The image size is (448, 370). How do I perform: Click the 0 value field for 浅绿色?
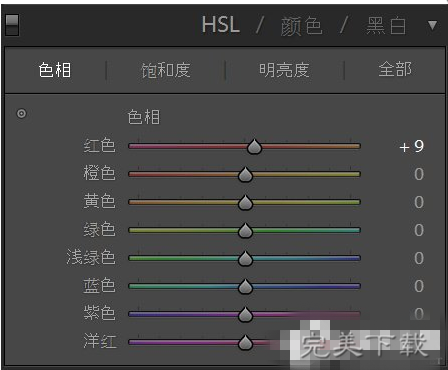point(419,258)
